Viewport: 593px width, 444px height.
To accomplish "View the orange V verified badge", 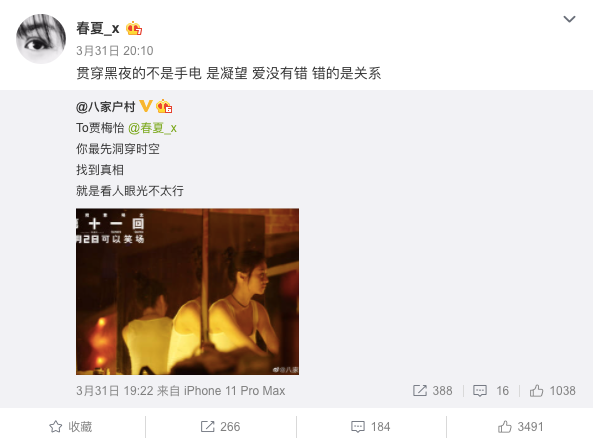I will [x=146, y=106].
